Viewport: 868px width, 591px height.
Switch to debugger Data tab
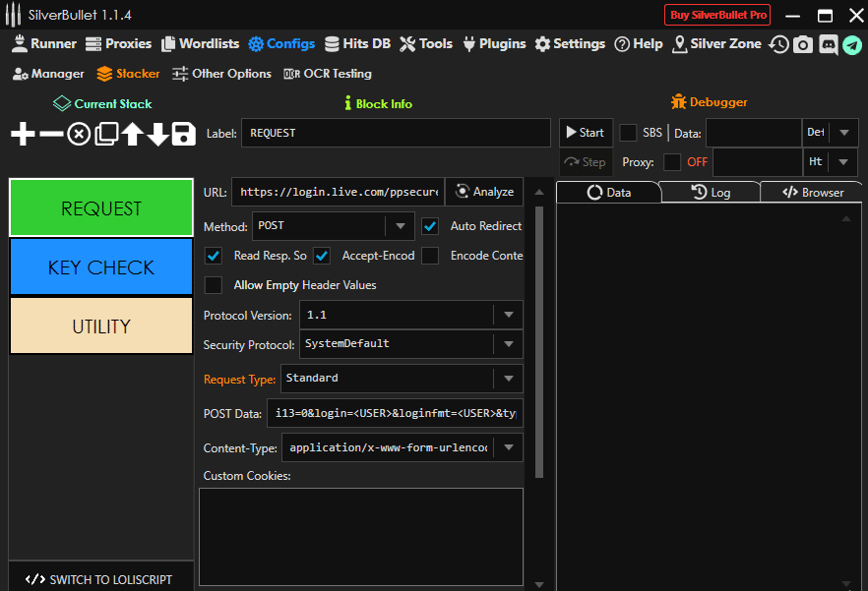(x=608, y=193)
